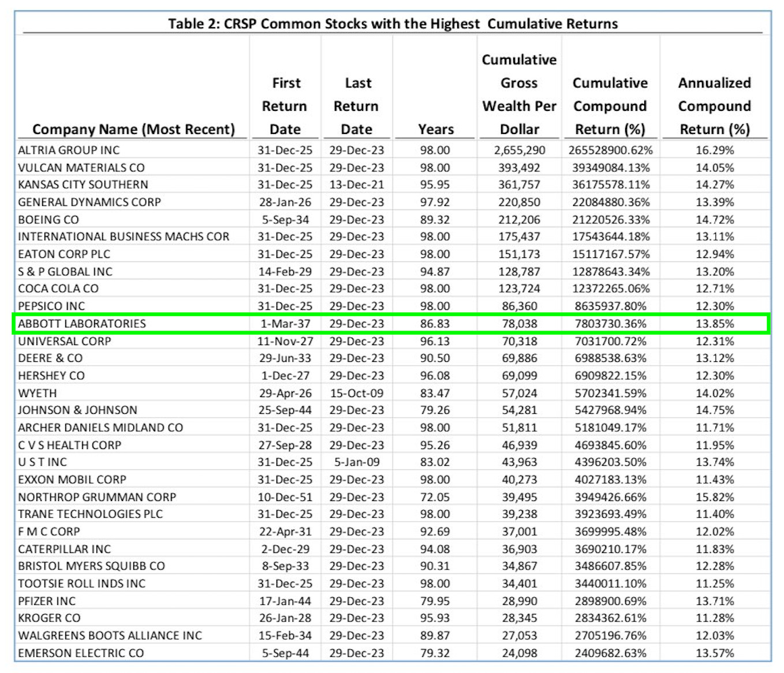Select UNIVERSAL CORP company name

[65, 341]
